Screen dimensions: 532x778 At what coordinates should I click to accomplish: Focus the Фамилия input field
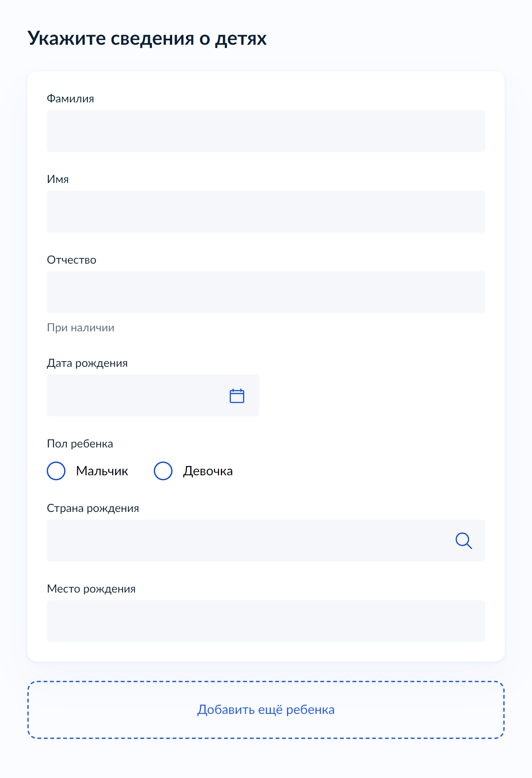[266, 131]
